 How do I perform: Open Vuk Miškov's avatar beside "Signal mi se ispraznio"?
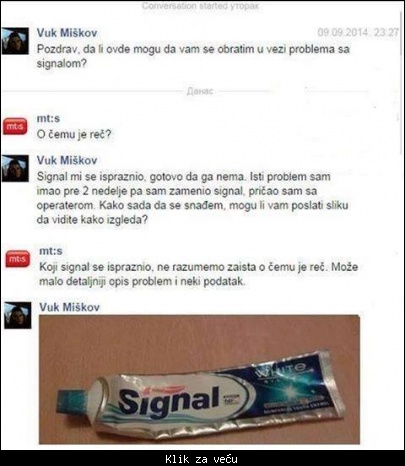pos(15,168)
